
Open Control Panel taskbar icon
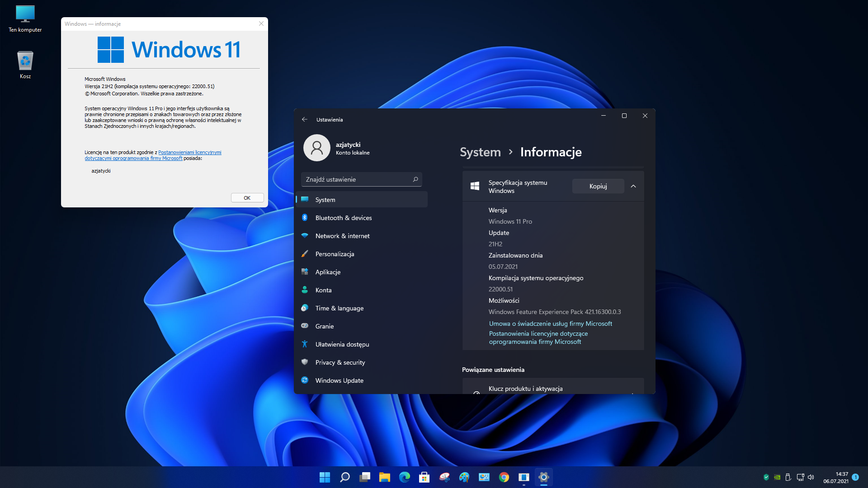click(484, 477)
